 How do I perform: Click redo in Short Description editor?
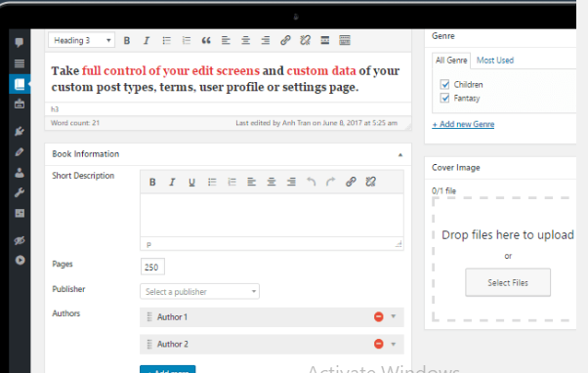(331, 183)
